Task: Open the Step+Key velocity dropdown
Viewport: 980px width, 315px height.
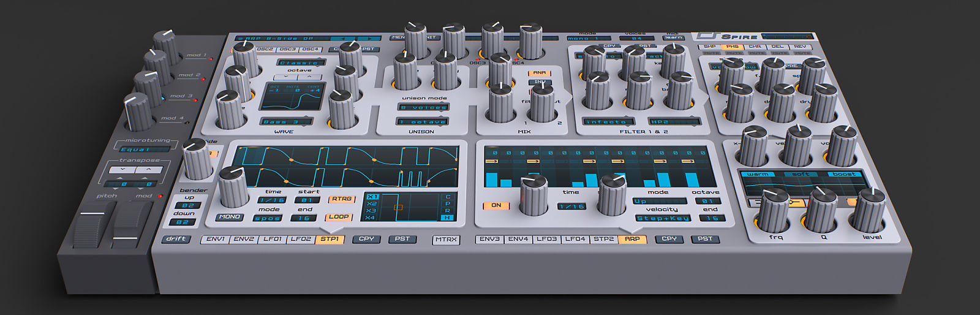Action: click(x=662, y=218)
